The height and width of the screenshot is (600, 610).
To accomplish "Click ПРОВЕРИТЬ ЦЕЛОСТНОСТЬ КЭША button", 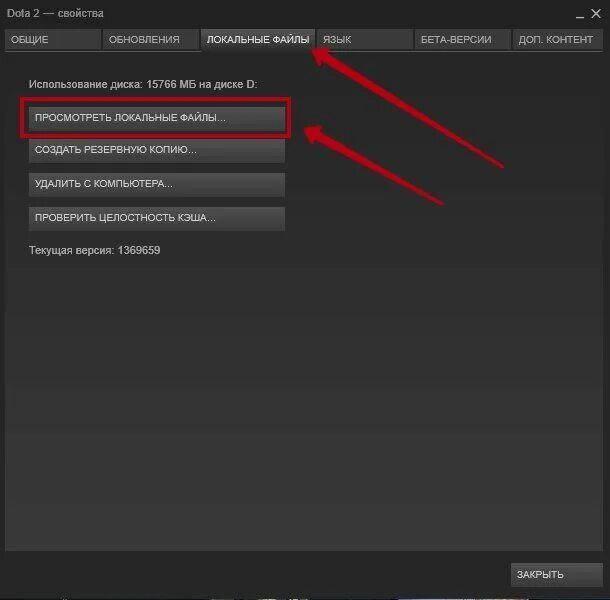I will 157,218.
